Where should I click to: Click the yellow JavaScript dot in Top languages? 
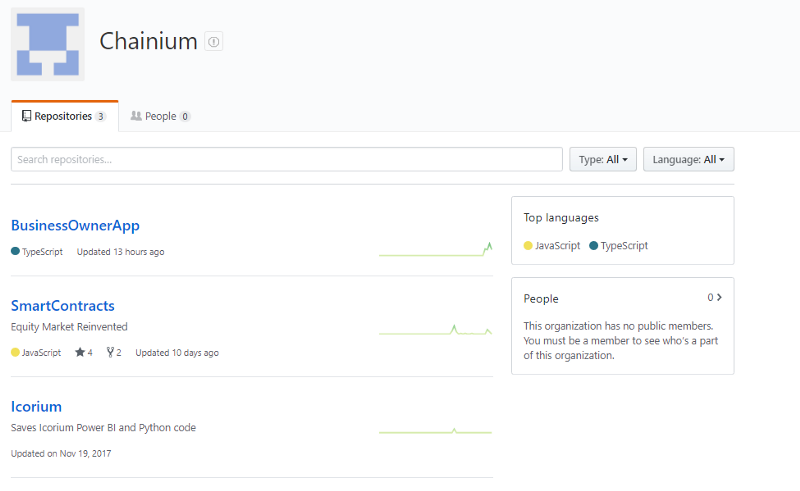(528, 245)
